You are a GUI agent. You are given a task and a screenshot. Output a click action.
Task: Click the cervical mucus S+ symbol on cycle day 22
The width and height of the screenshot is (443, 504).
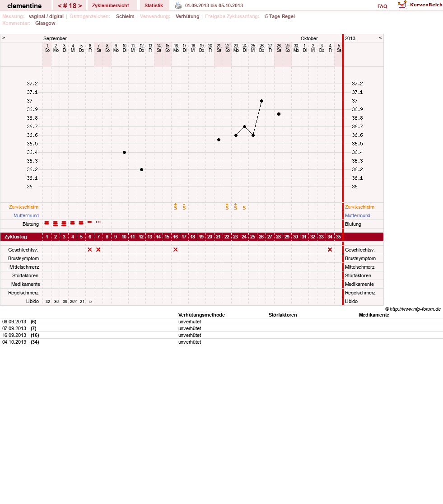[x=227, y=207]
